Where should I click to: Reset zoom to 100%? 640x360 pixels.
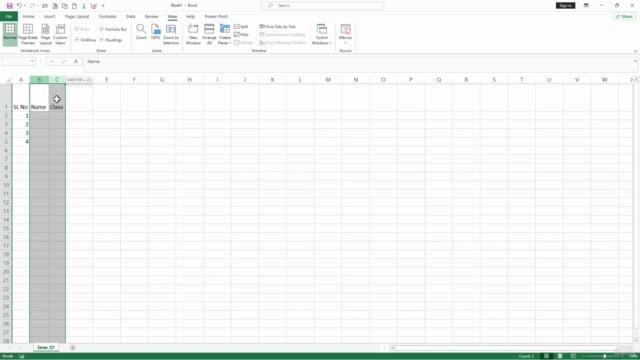click(156, 32)
